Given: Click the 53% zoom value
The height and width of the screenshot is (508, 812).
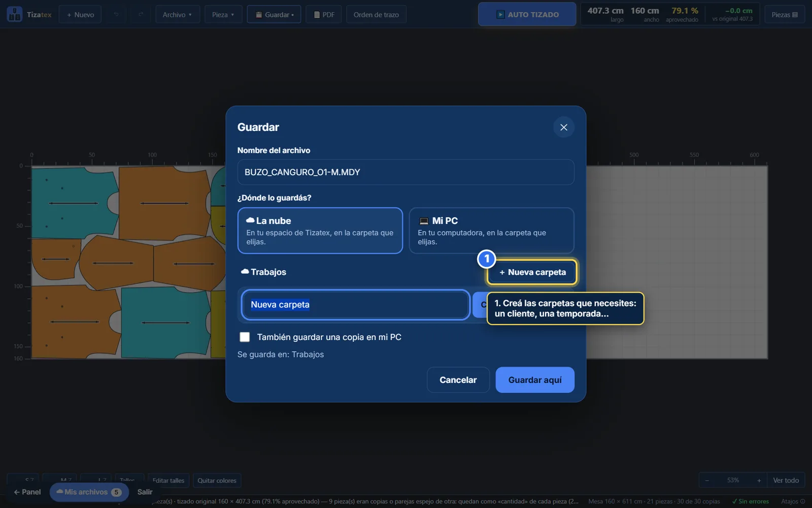Looking at the screenshot, I should [x=733, y=480].
